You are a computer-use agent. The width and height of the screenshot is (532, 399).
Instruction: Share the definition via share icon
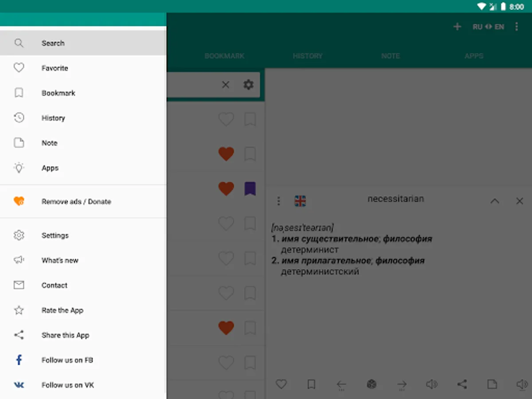click(462, 384)
